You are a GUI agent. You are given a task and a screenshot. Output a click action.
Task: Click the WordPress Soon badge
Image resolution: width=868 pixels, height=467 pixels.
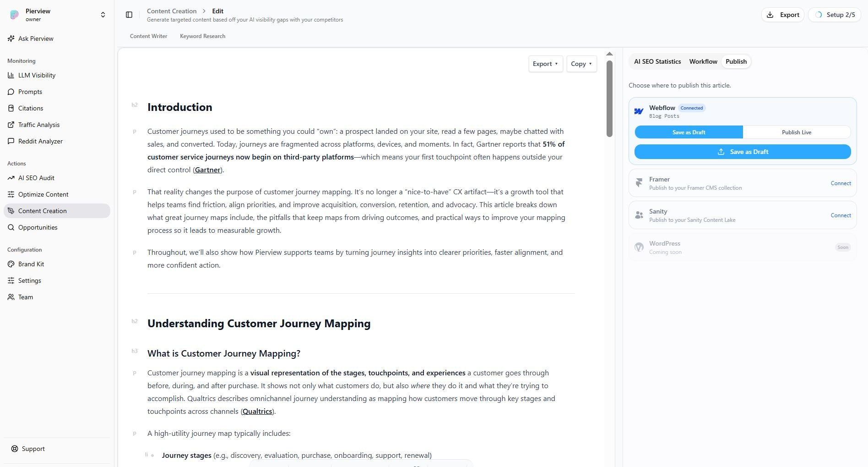(843, 247)
